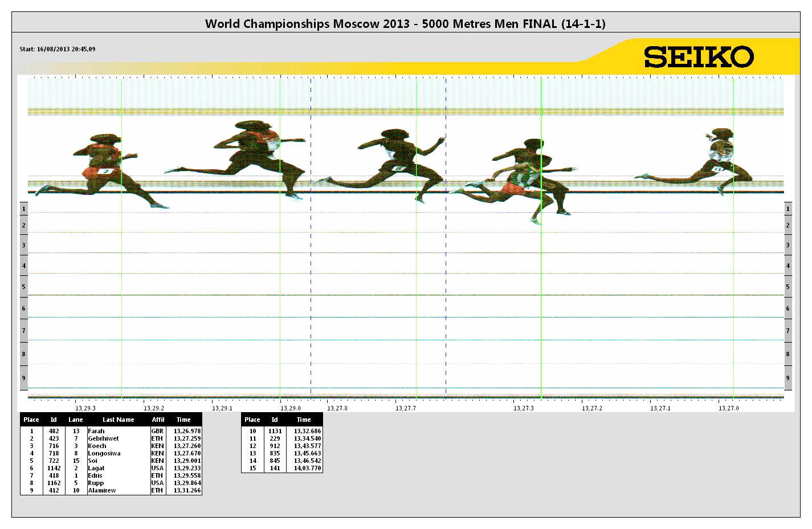Select the 13,27.0 time axis label

point(728,408)
